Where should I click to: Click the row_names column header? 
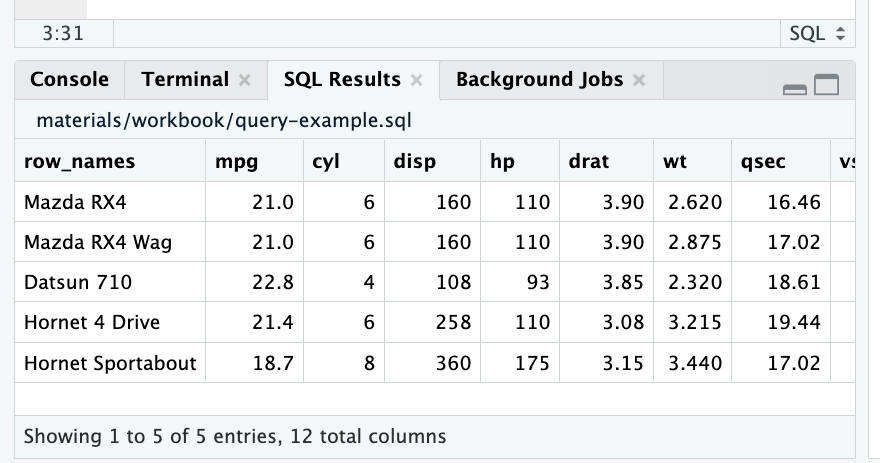[x=80, y=161]
